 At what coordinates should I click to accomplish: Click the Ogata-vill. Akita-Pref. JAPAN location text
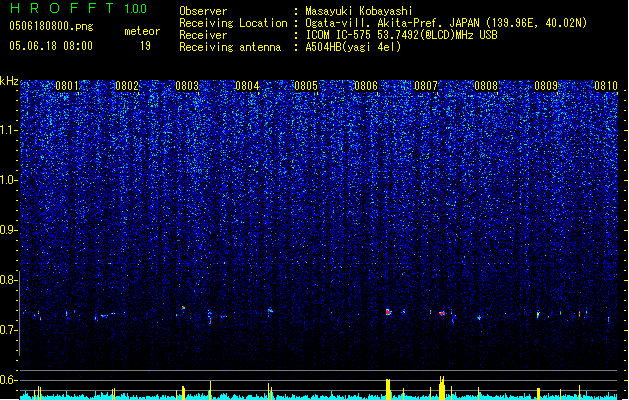392,23
